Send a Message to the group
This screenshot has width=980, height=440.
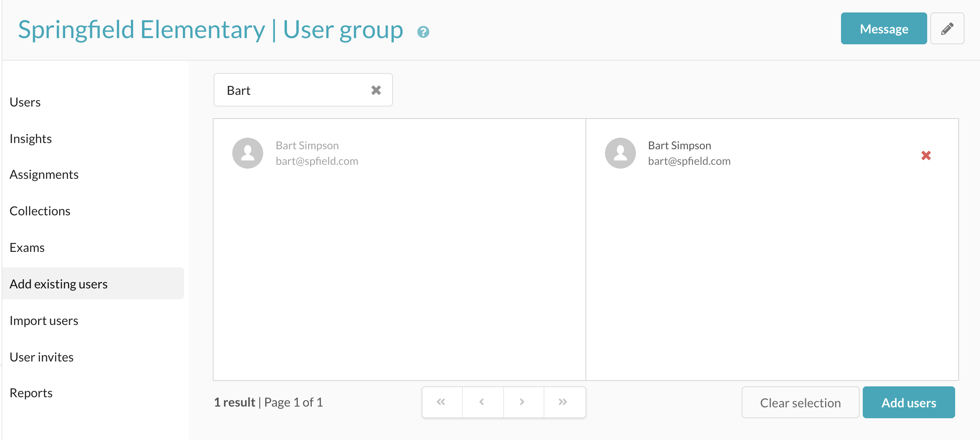pyautogui.click(x=884, y=28)
